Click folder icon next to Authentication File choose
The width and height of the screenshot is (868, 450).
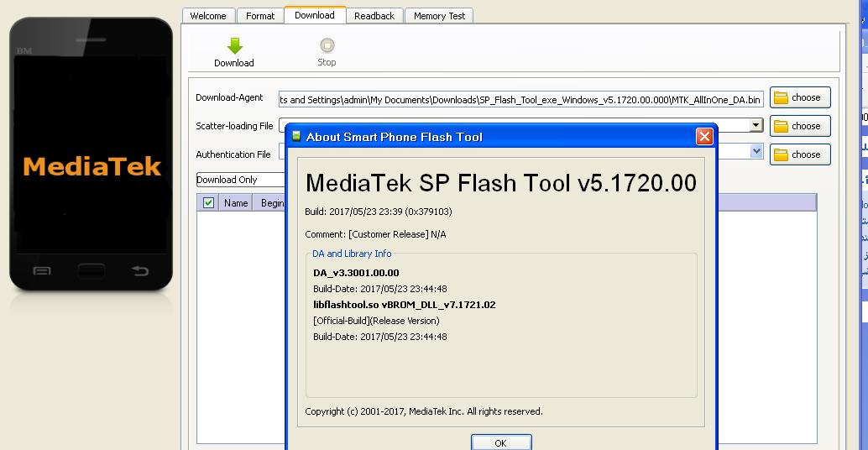tap(781, 155)
